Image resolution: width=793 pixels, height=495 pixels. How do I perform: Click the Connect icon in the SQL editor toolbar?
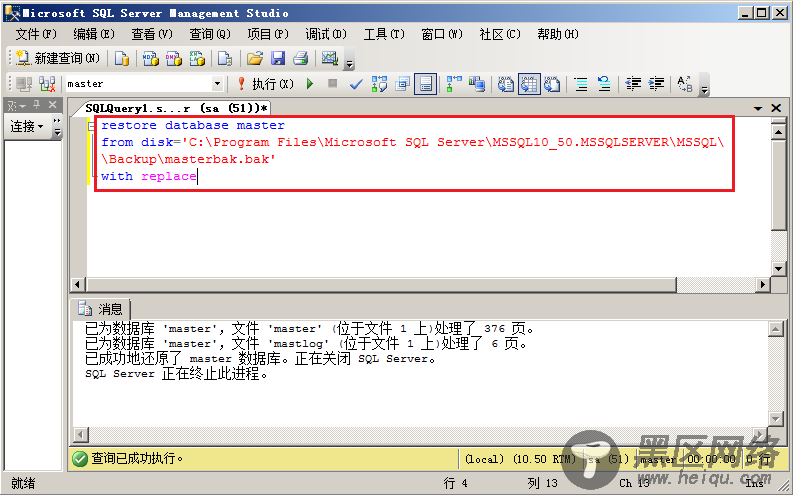[x=24, y=83]
